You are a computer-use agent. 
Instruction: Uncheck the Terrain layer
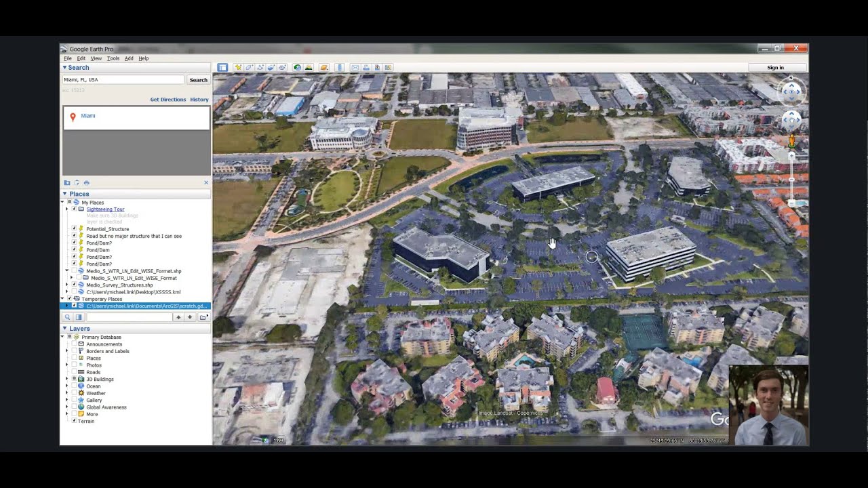pyautogui.click(x=74, y=421)
